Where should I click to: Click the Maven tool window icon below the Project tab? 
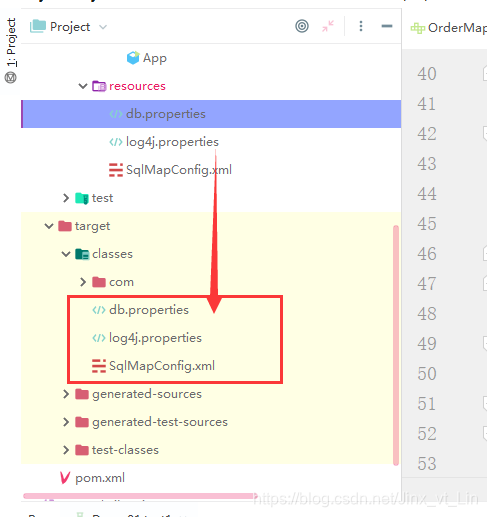click(11, 78)
